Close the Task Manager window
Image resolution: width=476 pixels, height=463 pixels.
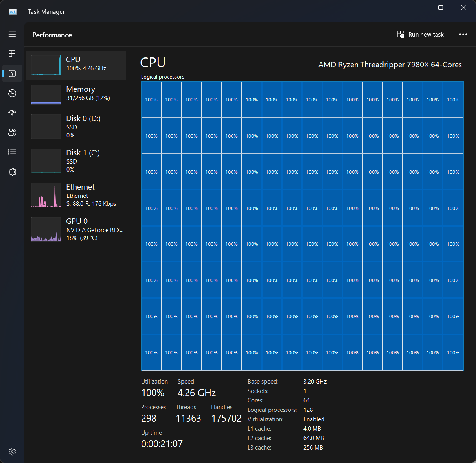(464, 7)
